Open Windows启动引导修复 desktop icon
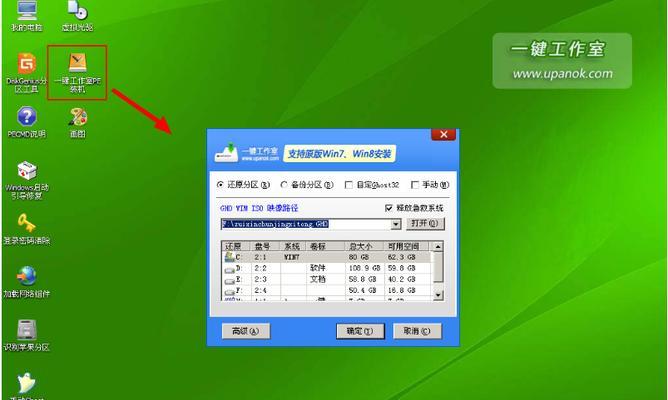668x400 pixels. click(27, 180)
